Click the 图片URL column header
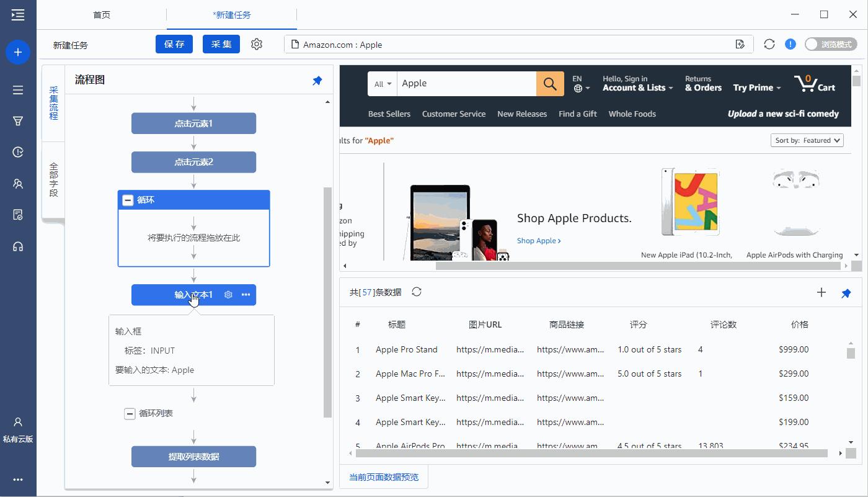Viewport: 868px width, 497px height. 485,325
